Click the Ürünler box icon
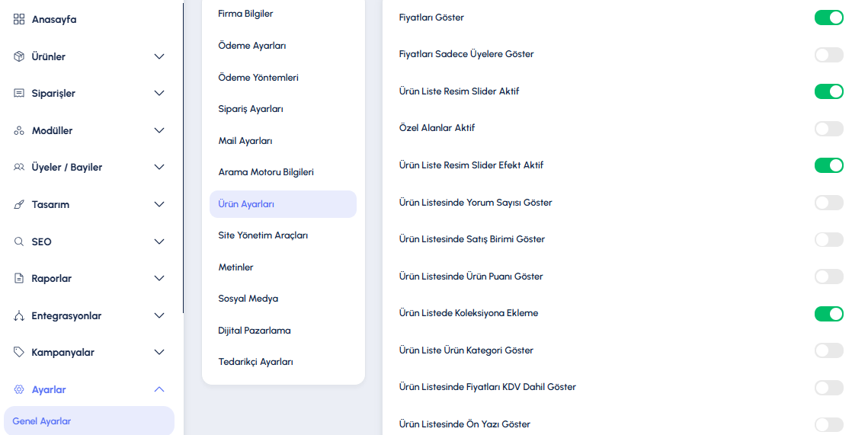Viewport: 868px width, 435px height. [19, 56]
